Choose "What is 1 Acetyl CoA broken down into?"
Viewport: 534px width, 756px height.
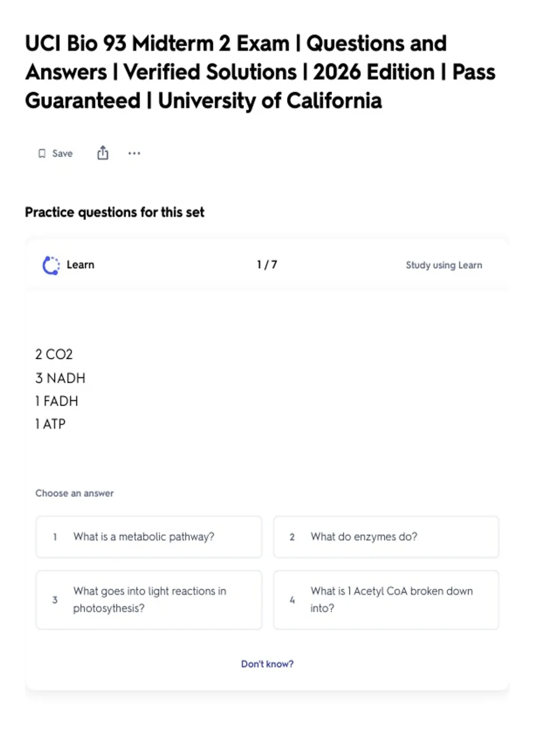386,599
